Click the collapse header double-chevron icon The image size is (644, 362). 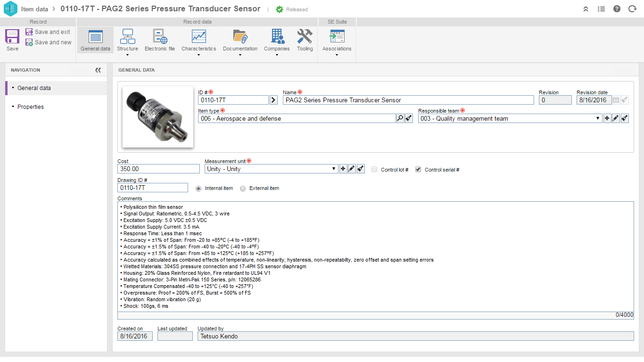586,9
